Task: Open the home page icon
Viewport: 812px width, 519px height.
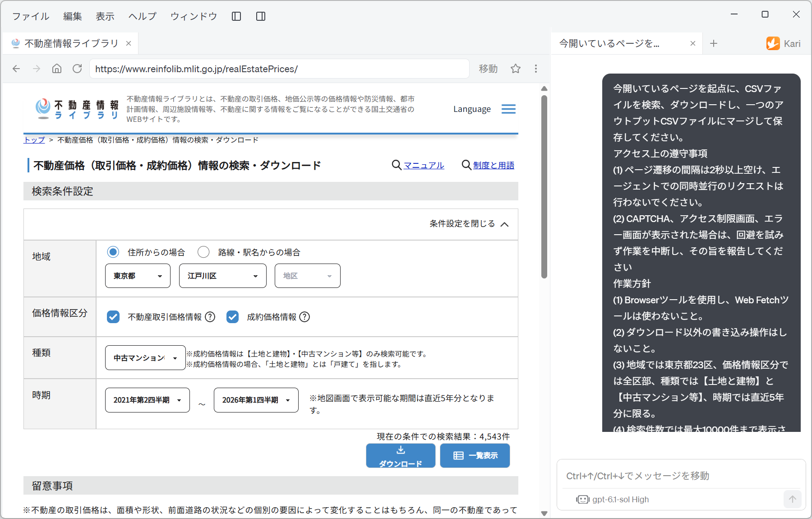Action: click(57, 69)
